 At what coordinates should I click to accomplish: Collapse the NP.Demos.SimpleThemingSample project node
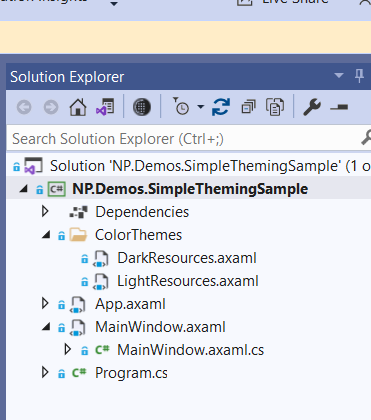(x=23, y=189)
